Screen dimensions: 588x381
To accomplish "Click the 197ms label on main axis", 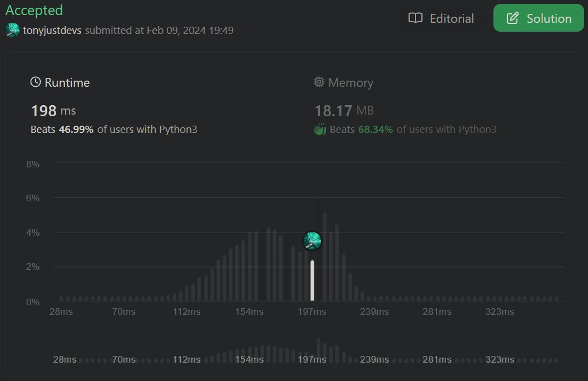I will tap(312, 311).
